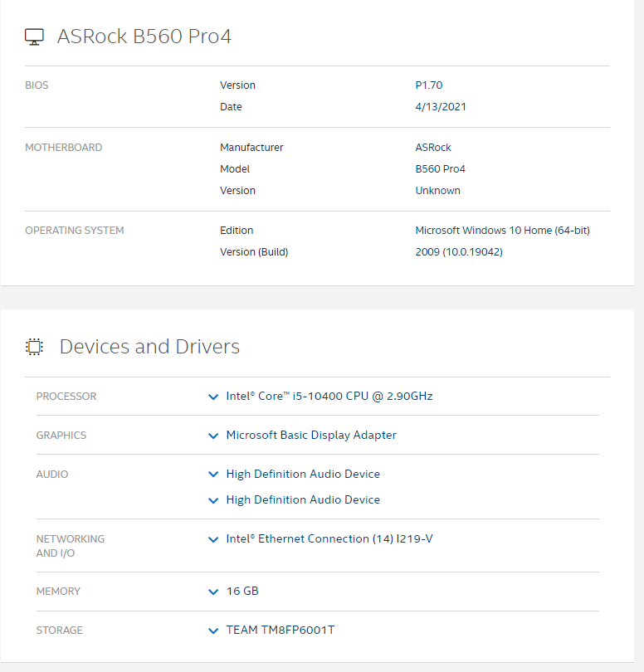Open details for Intel Core i5-10400 CPU
Image resolution: width=644 pixels, height=672 pixels.
coord(329,397)
